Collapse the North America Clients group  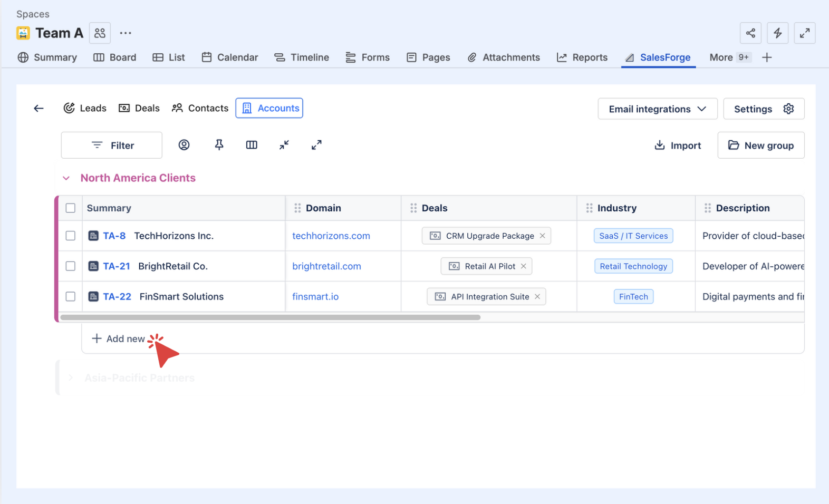(66, 178)
